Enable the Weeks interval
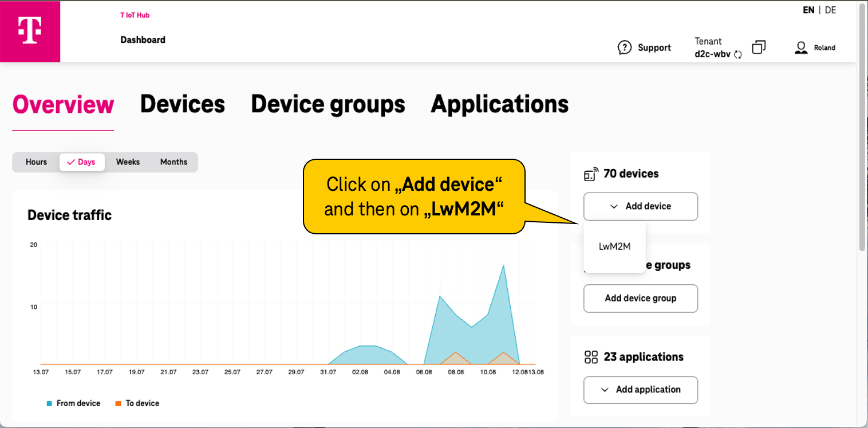Screen dimensions: 868x428 tap(128, 162)
